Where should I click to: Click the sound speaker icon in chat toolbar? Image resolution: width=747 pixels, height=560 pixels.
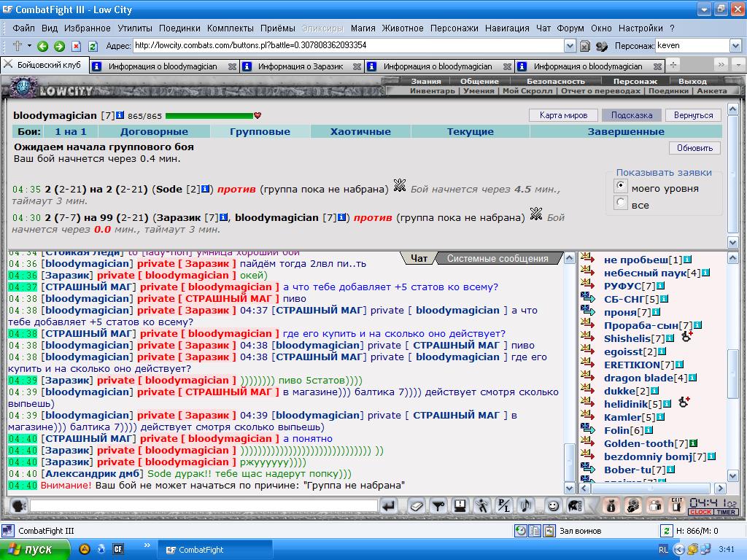pos(525,505)
